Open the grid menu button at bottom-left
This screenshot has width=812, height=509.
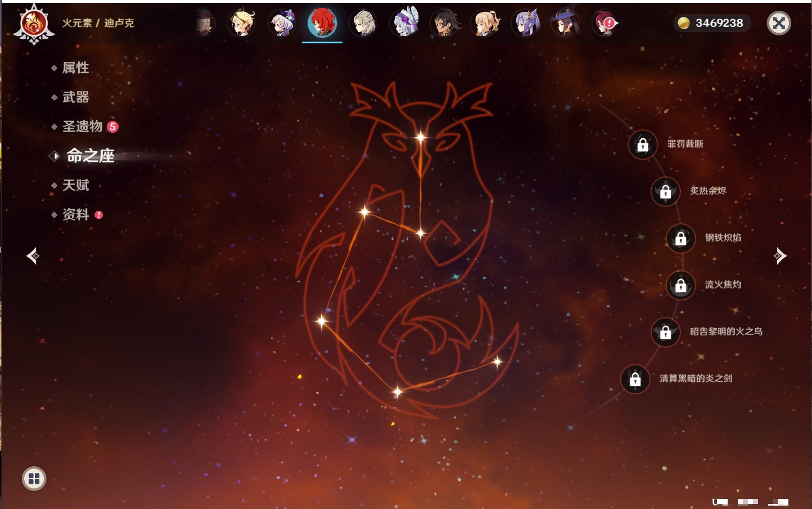click(x=34, y=479)
